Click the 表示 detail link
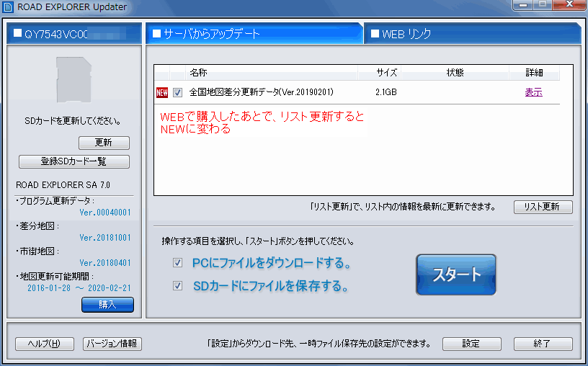This screenshot has height=366, width=588. tap(534, 92)
